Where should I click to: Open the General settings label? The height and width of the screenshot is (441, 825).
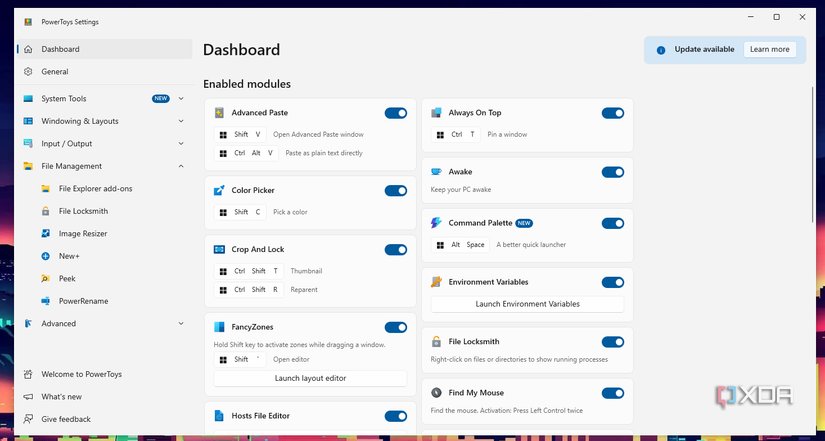[55, 72]
